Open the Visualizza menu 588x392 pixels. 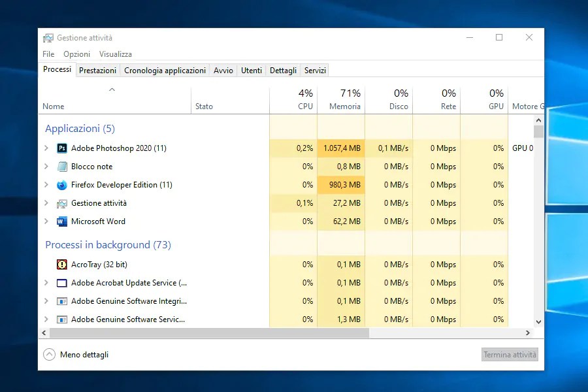click(116, 54)
